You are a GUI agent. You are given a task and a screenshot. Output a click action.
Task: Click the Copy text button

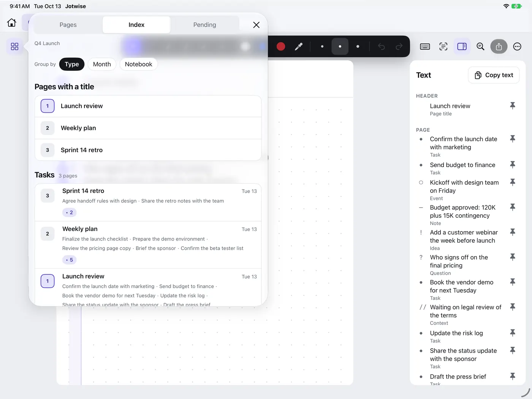point(494,75)
